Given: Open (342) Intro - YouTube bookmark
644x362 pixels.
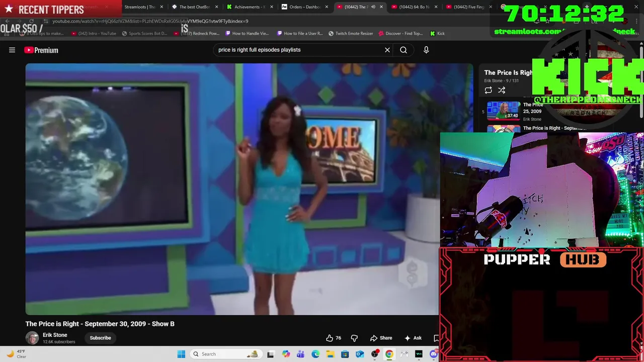Looking at the screenshot, I should tap(94, 33).
